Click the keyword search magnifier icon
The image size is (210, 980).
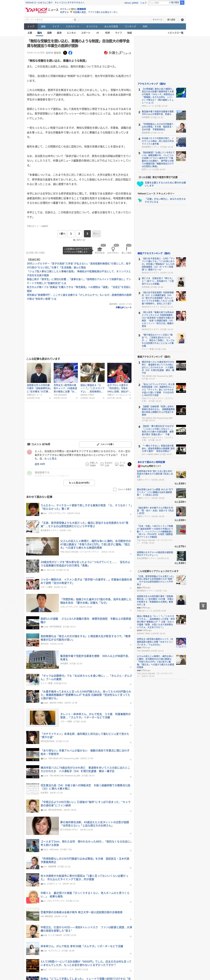[x=75, y=20]
